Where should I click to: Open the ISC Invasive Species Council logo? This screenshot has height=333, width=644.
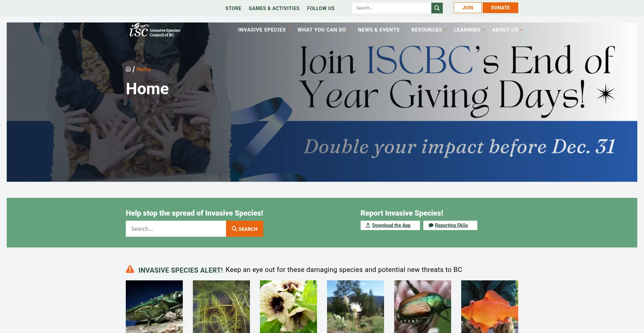pos(155,30)
